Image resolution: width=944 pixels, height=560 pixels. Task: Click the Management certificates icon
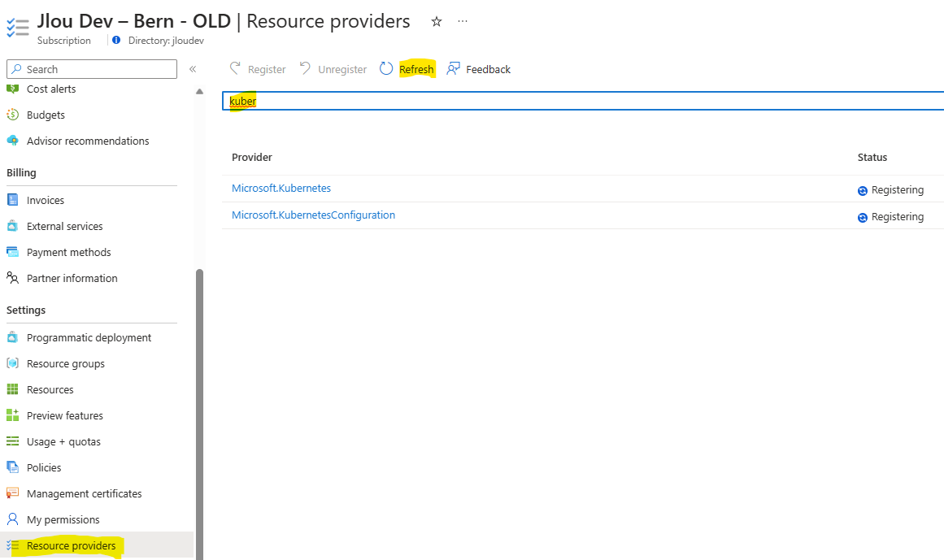(x=13, y=493)
